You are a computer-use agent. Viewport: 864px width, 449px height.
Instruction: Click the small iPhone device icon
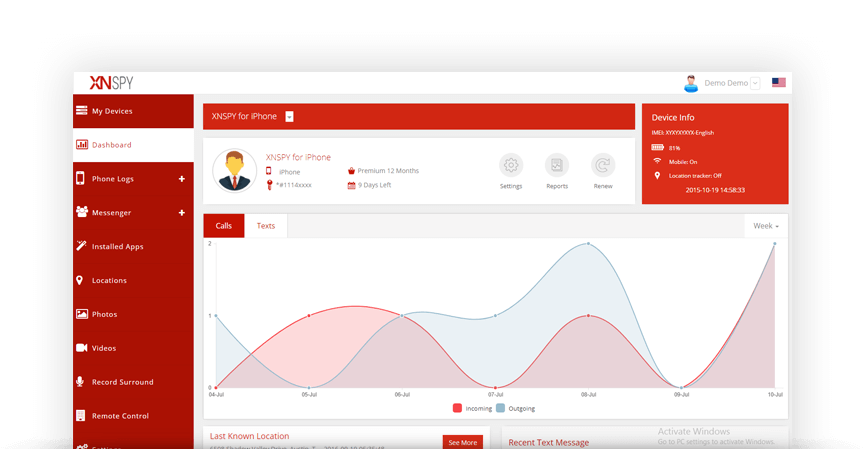click(x=269, y=171)
